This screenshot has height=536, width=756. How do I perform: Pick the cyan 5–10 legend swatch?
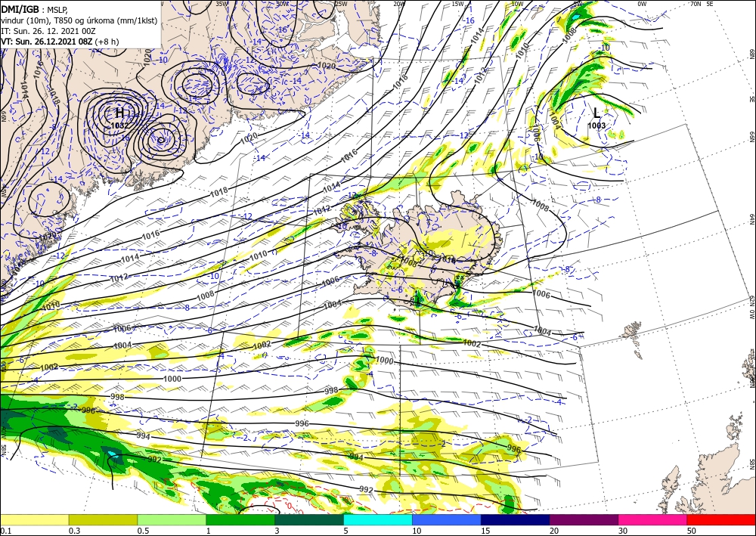tap(378, 519)
